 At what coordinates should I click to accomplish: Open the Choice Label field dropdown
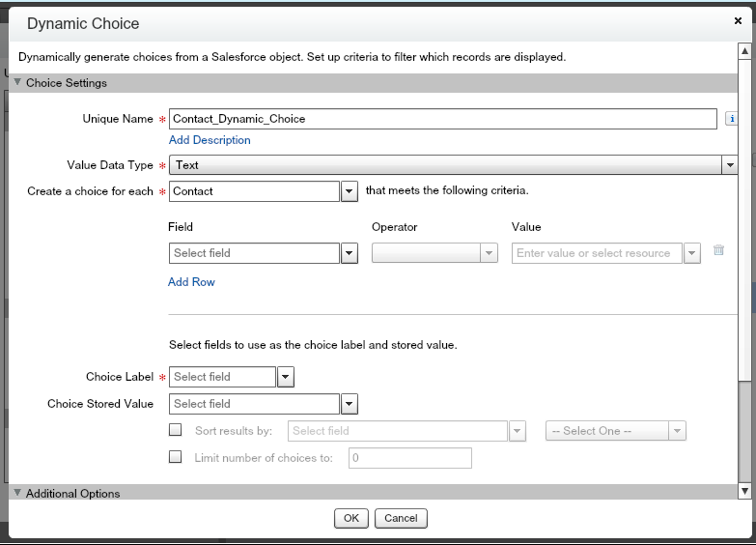(x=286, y=377)
